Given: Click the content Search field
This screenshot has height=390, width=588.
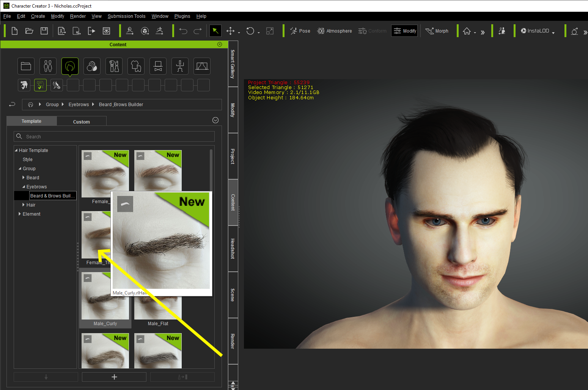Looking at the screenshot, I should 114,136.
